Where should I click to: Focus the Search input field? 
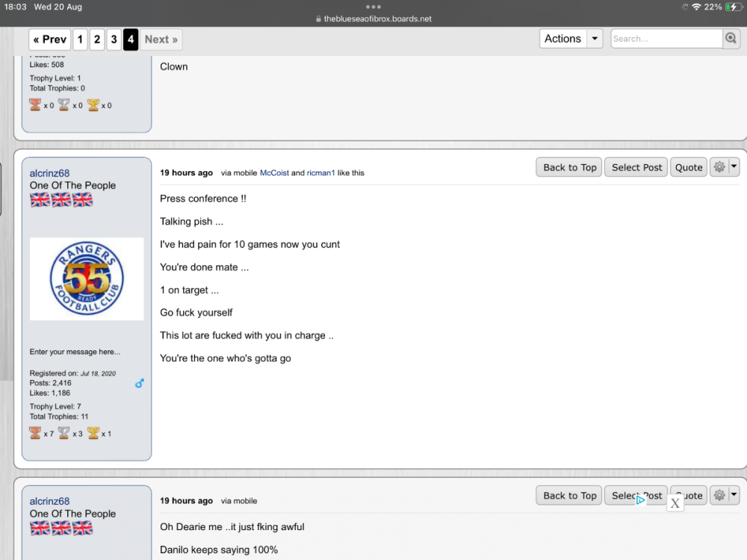[666, 39]
